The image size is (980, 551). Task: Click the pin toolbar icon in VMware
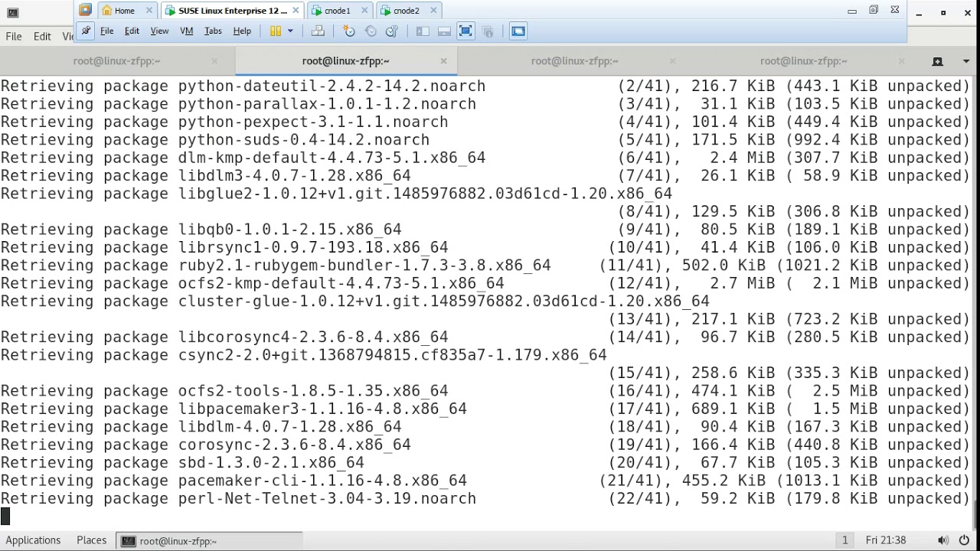(x=86, y=31)
